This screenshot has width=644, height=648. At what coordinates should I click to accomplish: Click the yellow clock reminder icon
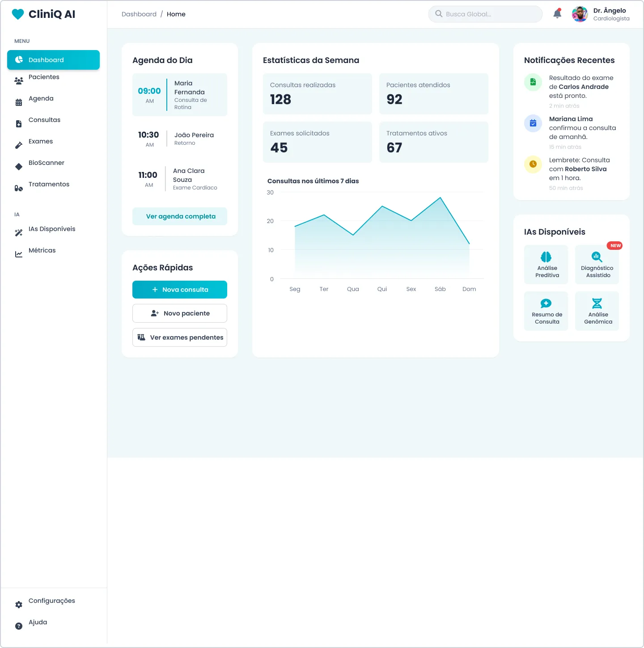tap(533, 164)
